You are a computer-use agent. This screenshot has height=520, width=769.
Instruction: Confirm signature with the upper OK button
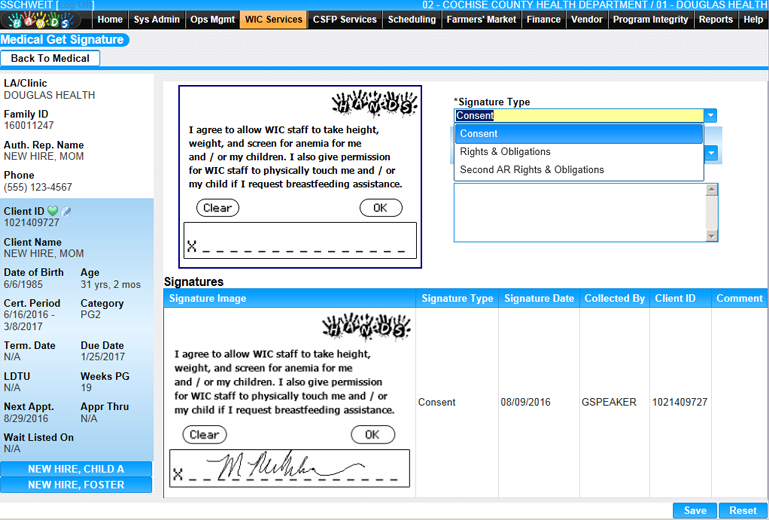(x=380, y=208)
